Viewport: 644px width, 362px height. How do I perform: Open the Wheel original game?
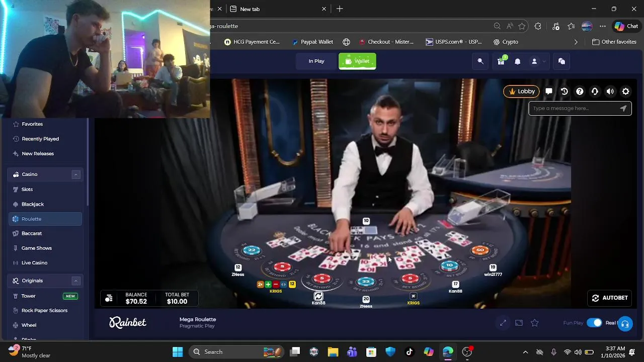(29, 325)
